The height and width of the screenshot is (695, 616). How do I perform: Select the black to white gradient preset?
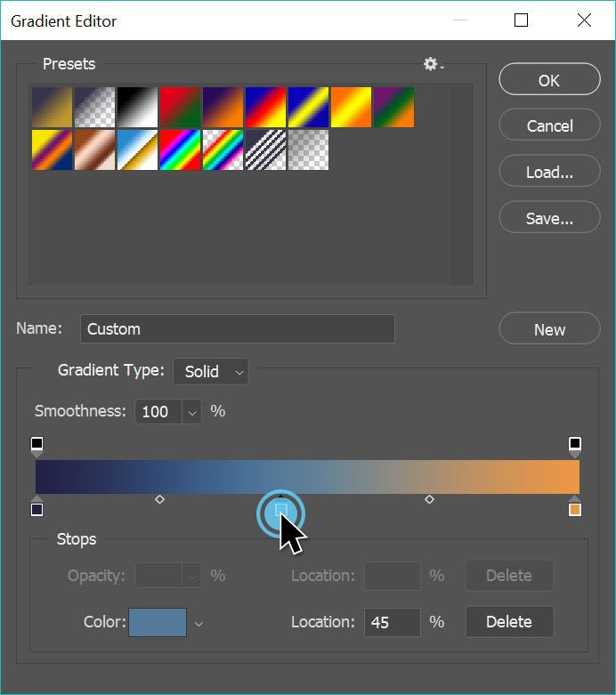point(137,108)
